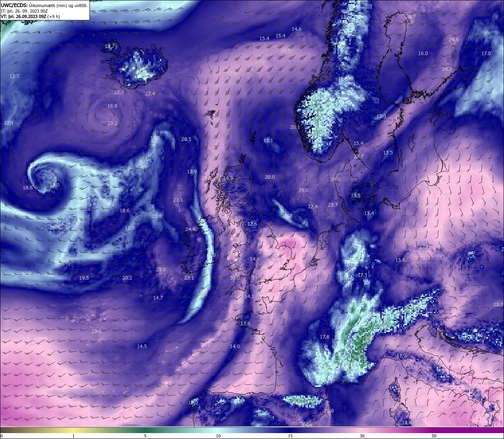Click the valid time line 'VT: þri. 26.09.2023 09Z (+9 h)'

[x=30, y=17]
